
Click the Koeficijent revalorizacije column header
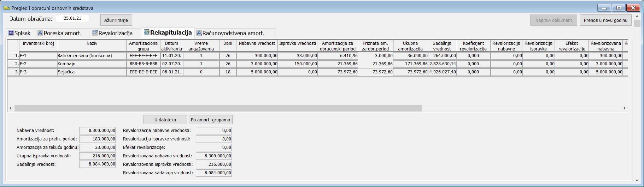473,46
